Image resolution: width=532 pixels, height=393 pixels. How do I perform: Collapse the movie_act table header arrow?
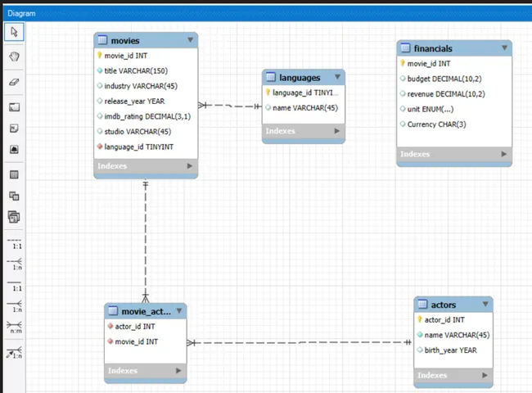click(179, 310)
